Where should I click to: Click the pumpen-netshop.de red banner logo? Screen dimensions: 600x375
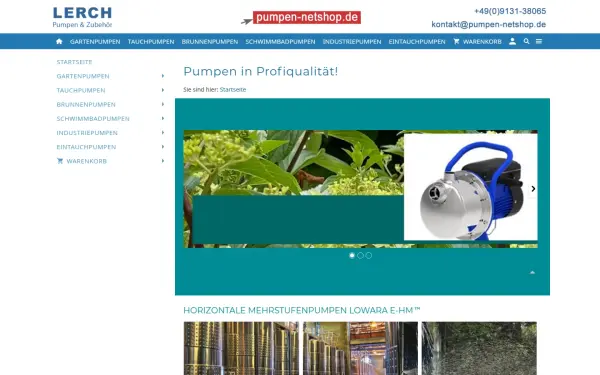301,18
